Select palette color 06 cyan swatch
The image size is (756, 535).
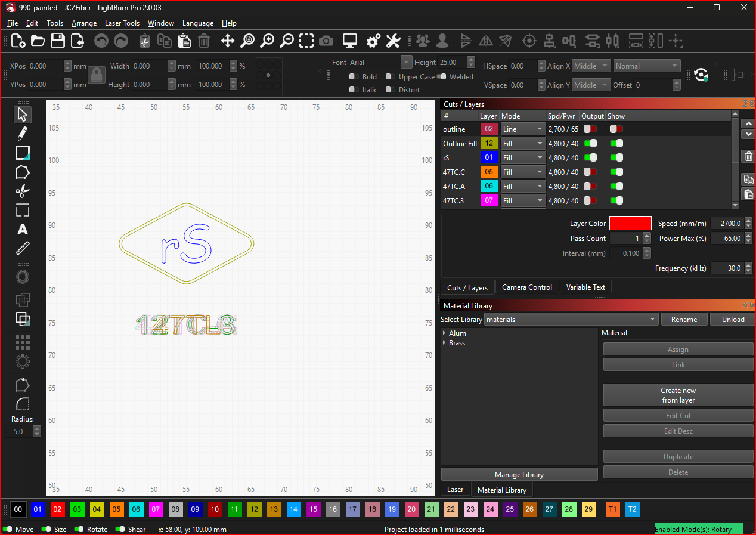pos(137,509)
